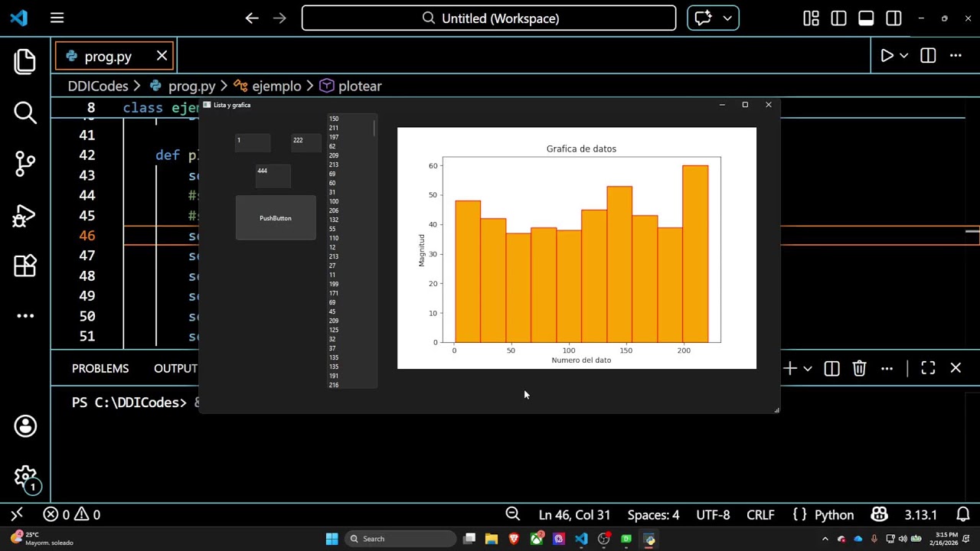Maximize the terminal panel size

coord(928,369)
